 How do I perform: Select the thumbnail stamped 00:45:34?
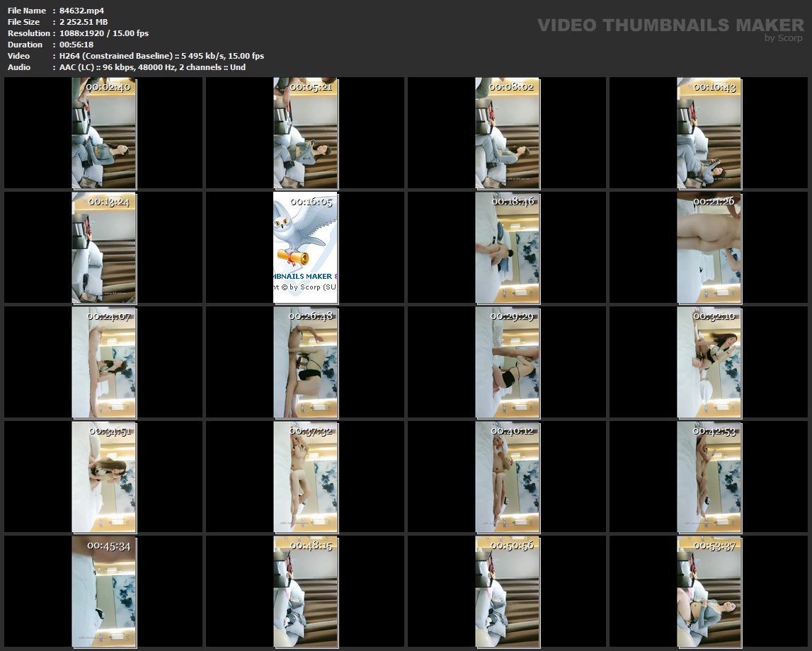tap(103, 592)
